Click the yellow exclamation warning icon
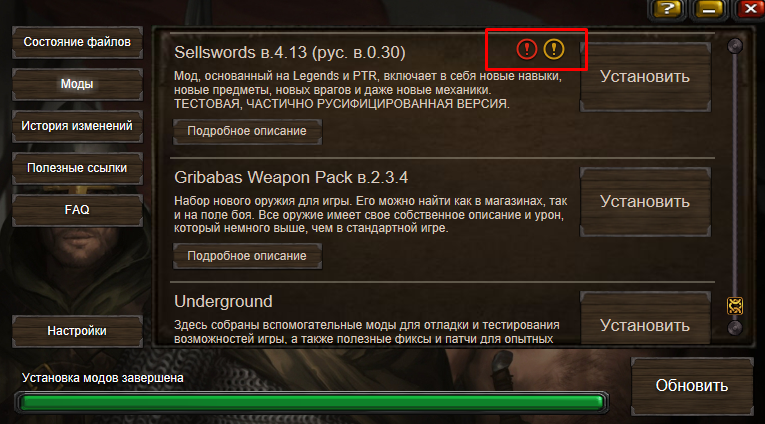This screenshot has height=424, width=765. click(554, 49)
